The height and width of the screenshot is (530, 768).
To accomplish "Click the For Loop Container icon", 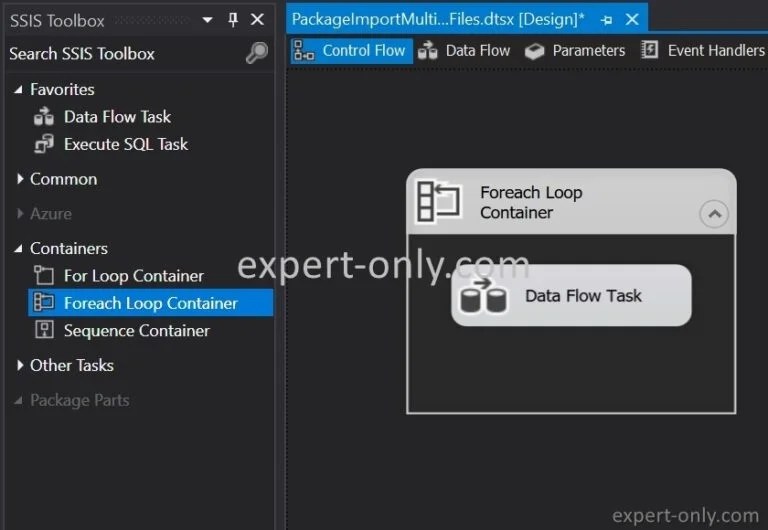I will tap(44, 276).
